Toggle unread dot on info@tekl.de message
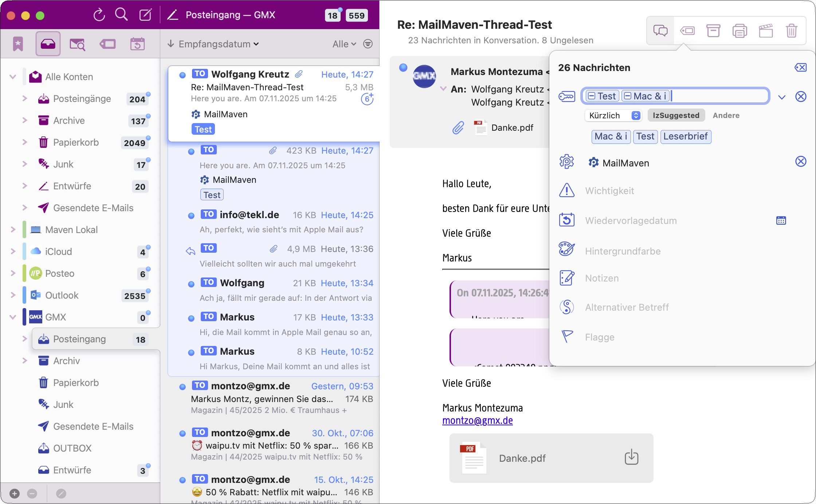The image size is (816, 504). [191, 216]
